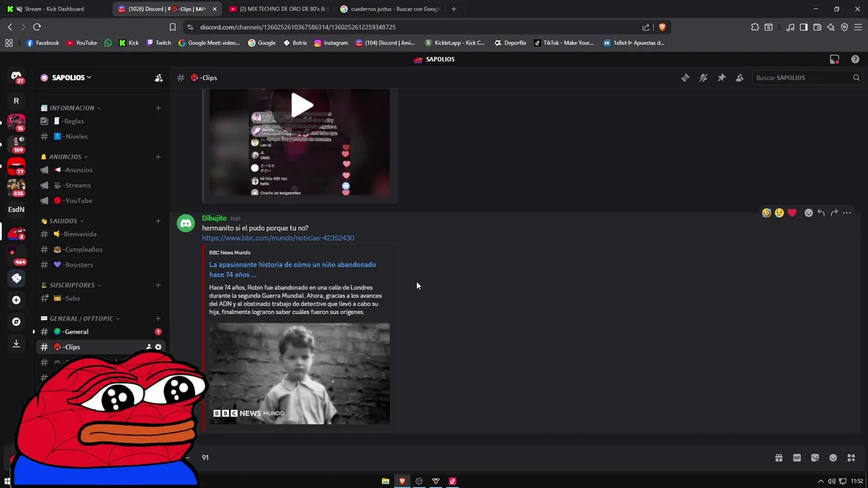Open Dibujito's user profile name

click(214, 218)
